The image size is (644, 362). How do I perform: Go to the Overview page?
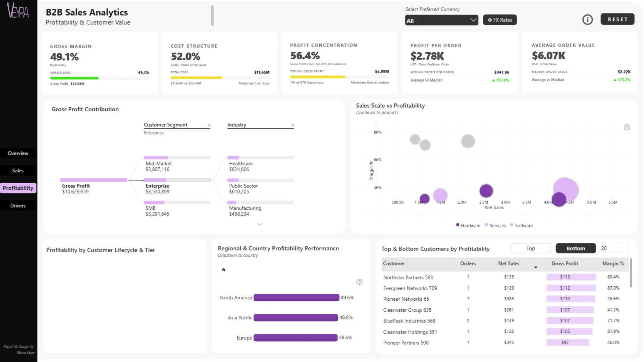click(x=18, y=153)
